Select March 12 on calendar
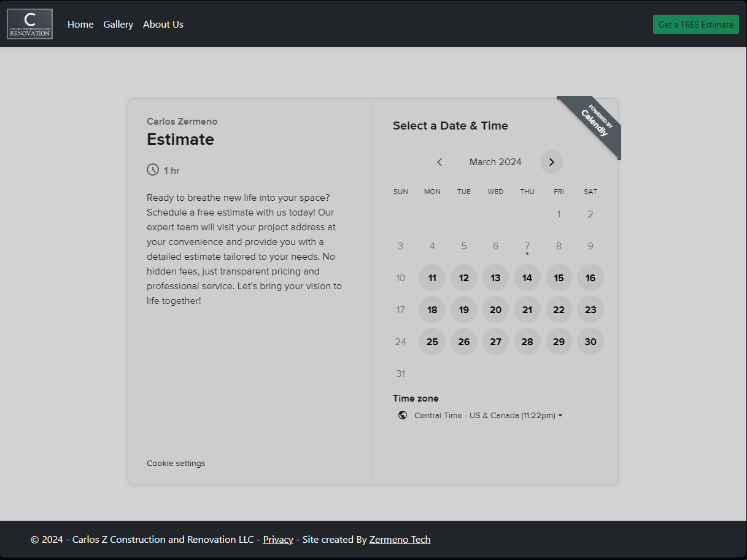Screen dimensions: 747x560 464,278
